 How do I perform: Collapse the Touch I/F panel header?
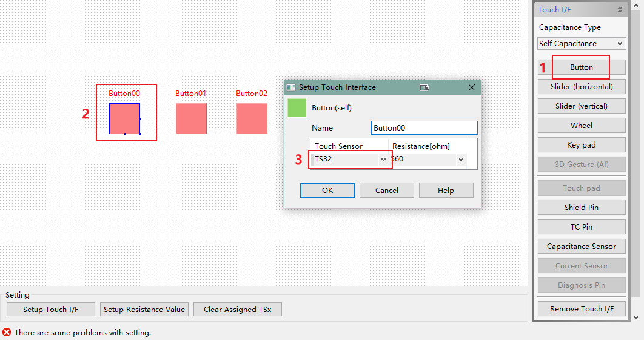tap(619, 10)
